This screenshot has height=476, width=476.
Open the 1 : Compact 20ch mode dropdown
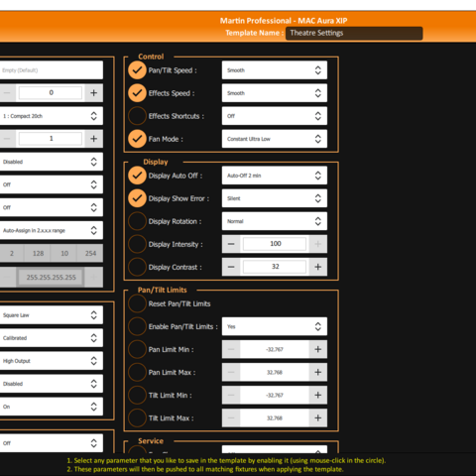click(x=52, y=116)
